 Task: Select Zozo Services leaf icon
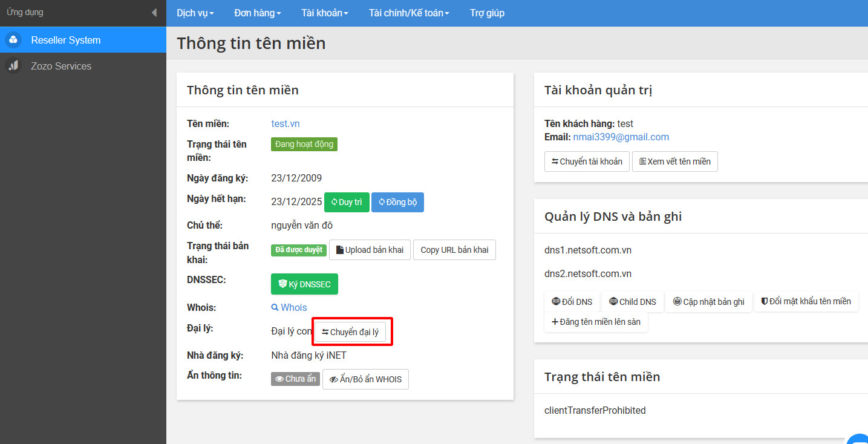point(13,66)
